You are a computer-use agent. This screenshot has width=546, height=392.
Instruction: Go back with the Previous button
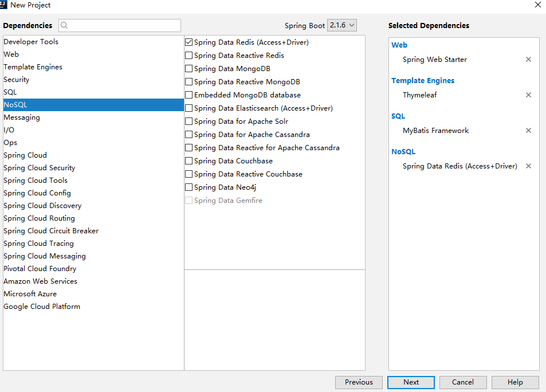tap(359, 382)
